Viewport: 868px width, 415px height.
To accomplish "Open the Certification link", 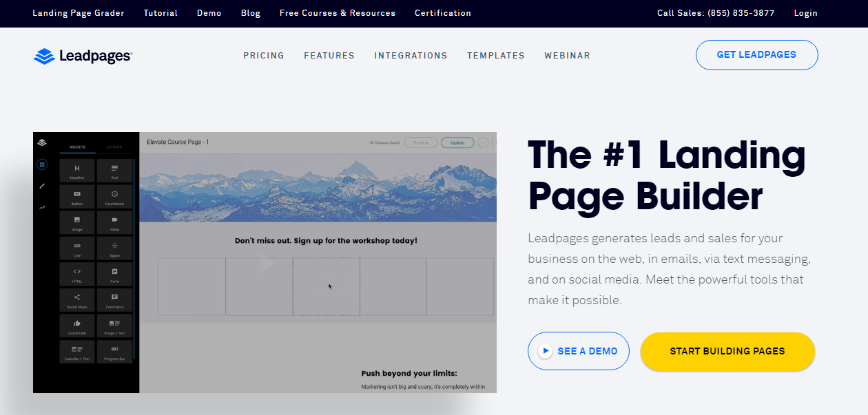I will (x=443, y=13).
